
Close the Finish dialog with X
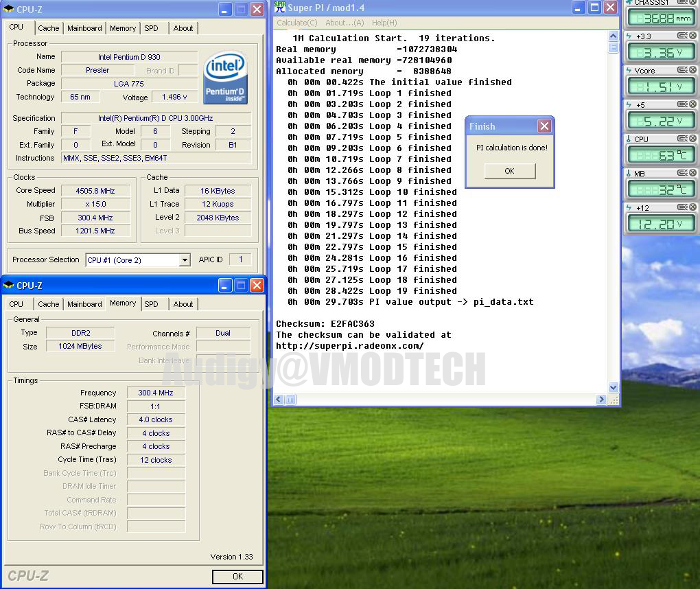click(x=544, y=126)
